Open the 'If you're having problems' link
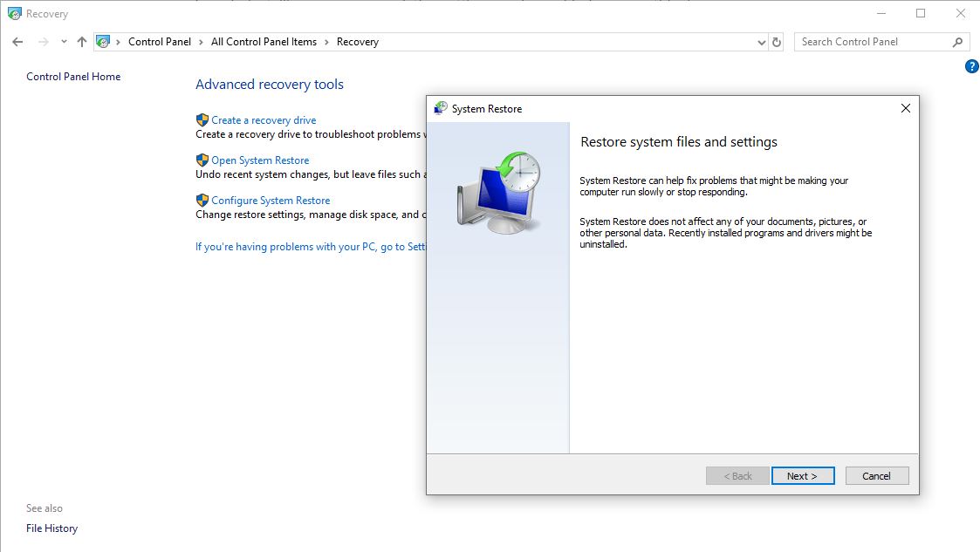The width and height of the screenshot is (980, 552). click(311, 247)
